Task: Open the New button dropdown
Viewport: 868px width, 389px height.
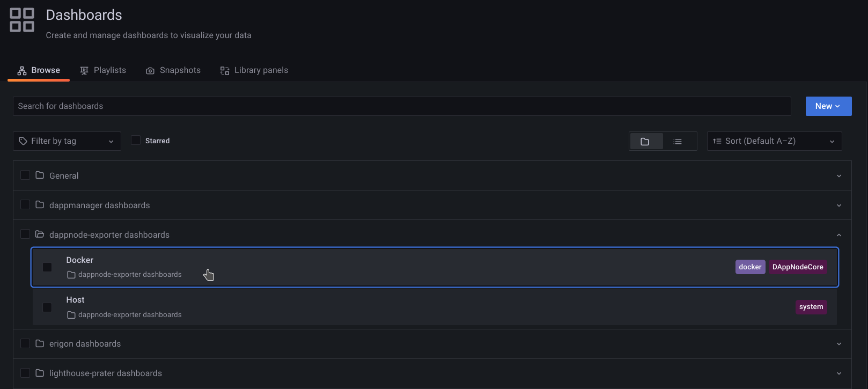Action: pyautogui.click(x=828, y=106)
